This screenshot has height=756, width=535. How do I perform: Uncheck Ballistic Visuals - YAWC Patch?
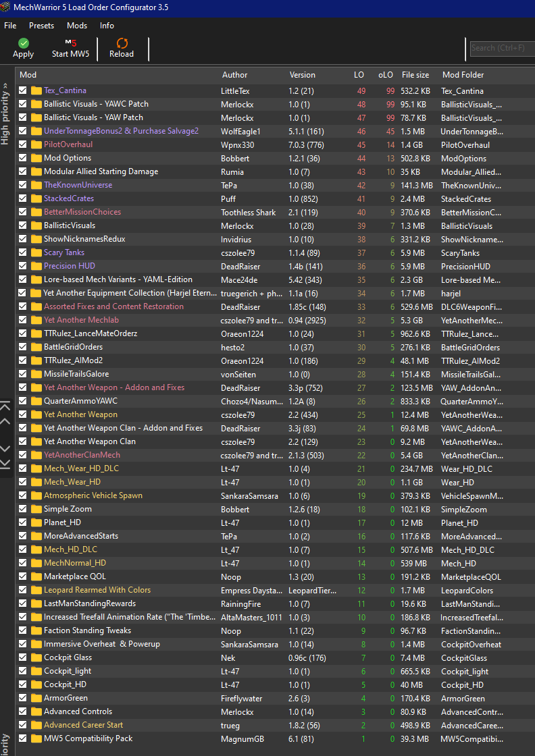[23, 104]
